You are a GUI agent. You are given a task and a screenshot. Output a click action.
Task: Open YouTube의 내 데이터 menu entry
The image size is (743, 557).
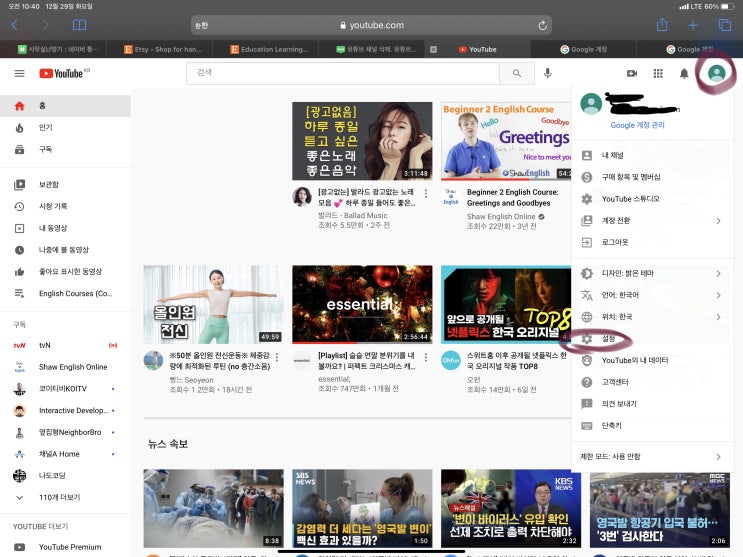click(652, 361)
